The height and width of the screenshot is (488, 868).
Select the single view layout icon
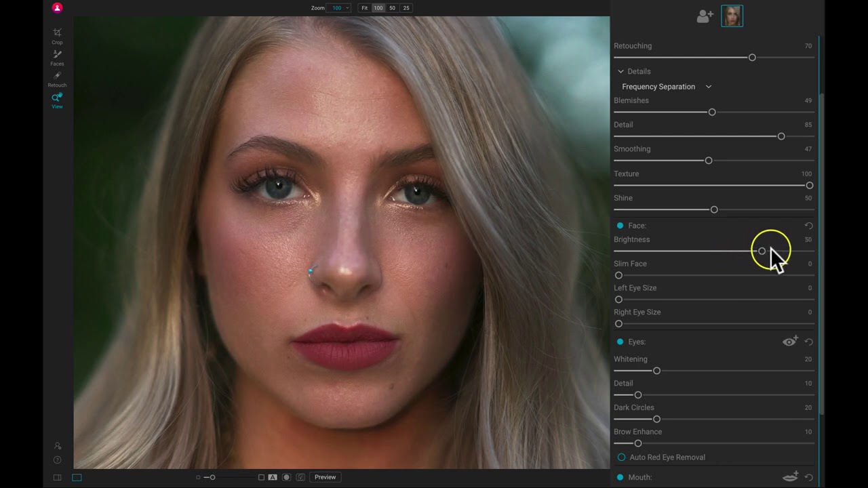pos(77,477)
